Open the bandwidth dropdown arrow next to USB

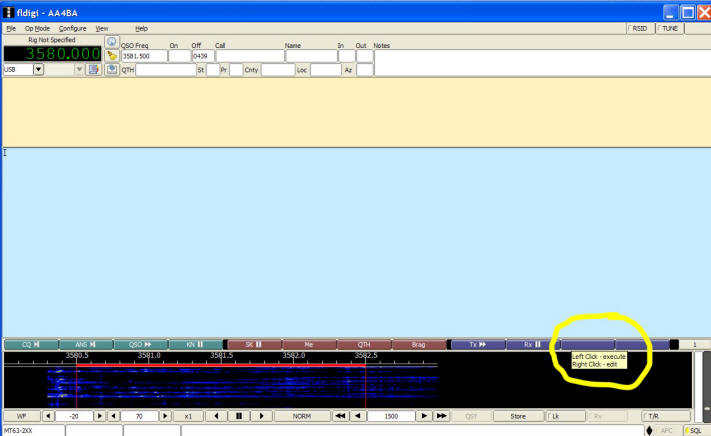click(x=79, y=70)
